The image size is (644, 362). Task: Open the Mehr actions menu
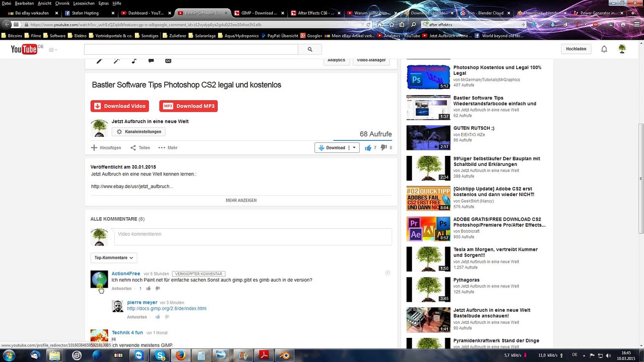point(168,148)
